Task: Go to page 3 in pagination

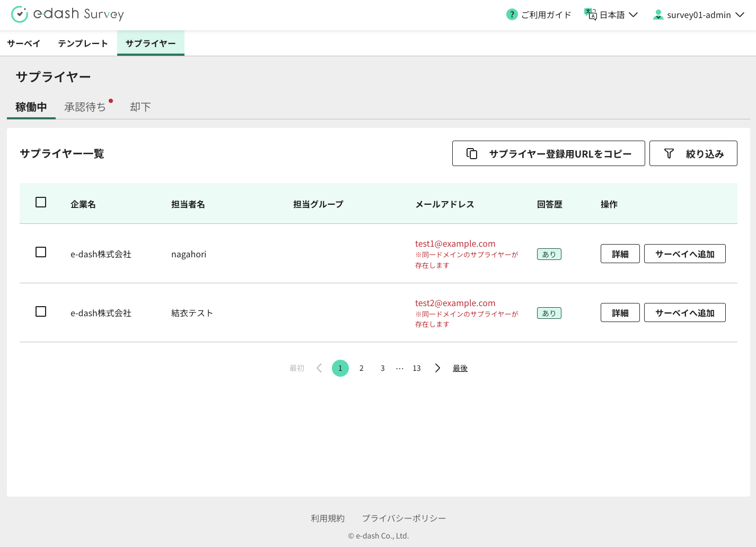Action: (x=383, y=368)
